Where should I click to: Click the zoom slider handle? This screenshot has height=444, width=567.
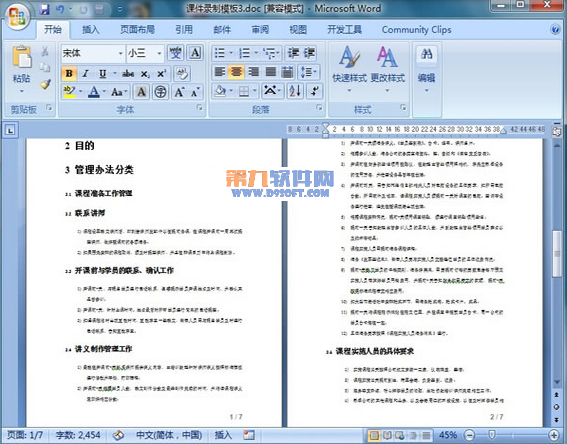[x=491, y=435]
